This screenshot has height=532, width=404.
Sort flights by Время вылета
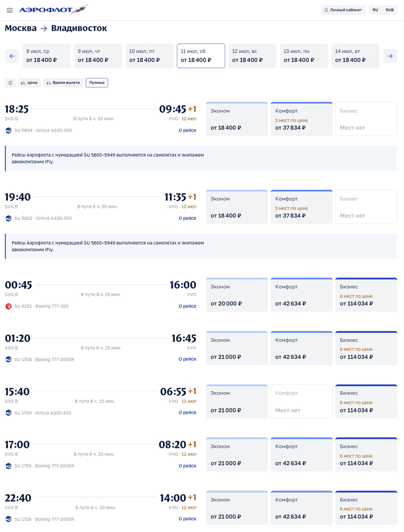(x=63, y=83)
